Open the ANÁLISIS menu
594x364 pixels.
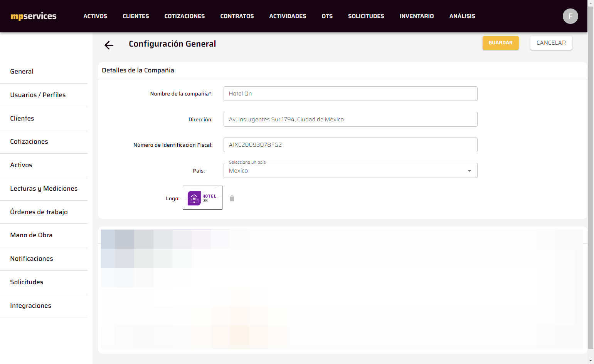pos(462,16)
